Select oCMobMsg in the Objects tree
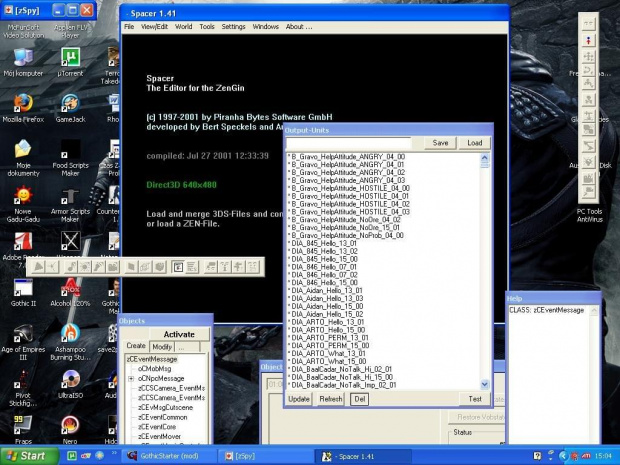Viewport: 620px width, 465px height. pos(154,369)
